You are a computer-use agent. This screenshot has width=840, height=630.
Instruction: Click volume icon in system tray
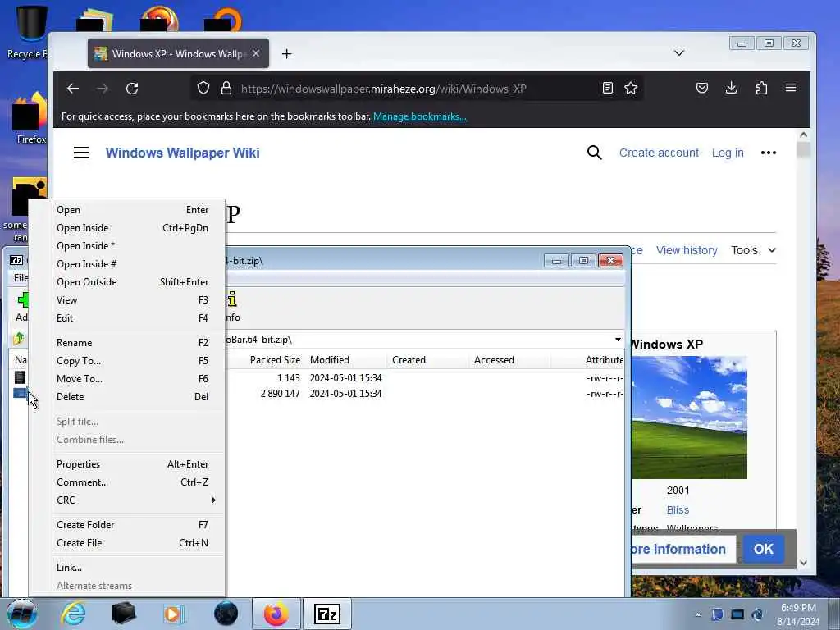click(757, 614)
